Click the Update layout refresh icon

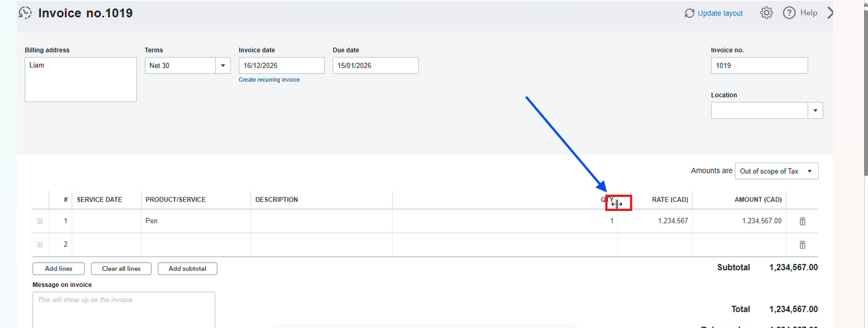click(689, 13)
